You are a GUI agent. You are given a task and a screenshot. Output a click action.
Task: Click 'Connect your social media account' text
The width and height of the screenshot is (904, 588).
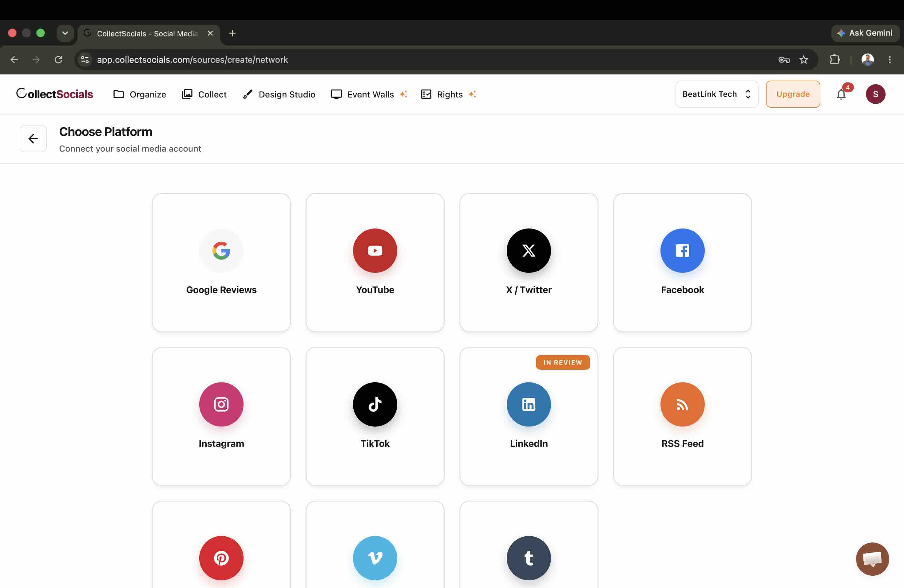[x=130, y=149]
